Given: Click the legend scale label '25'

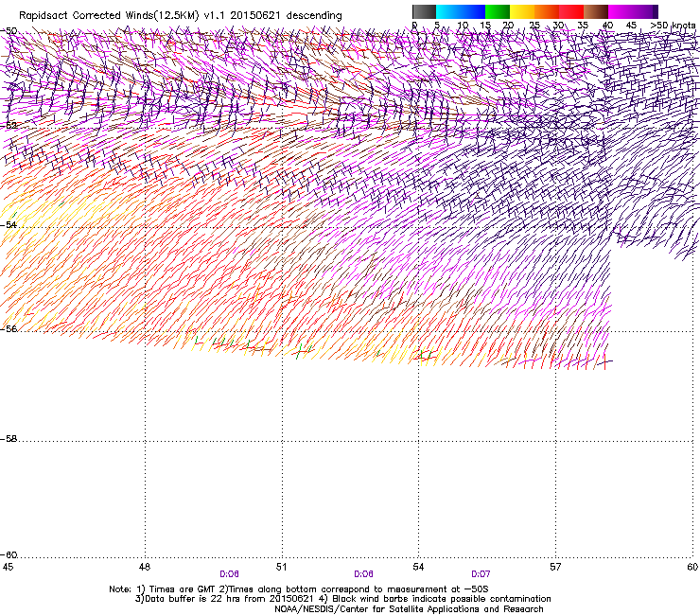Looking at the screenshot, I should 534,26.
